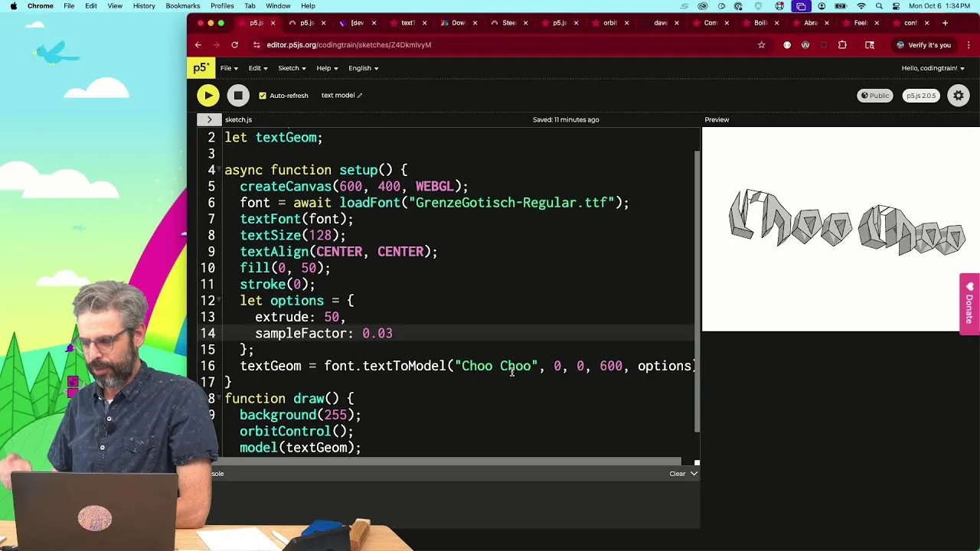Click the pink Donate button
The height and width of the screenshot is (551, 980).
pyautogui.click(x=969, y=304)
